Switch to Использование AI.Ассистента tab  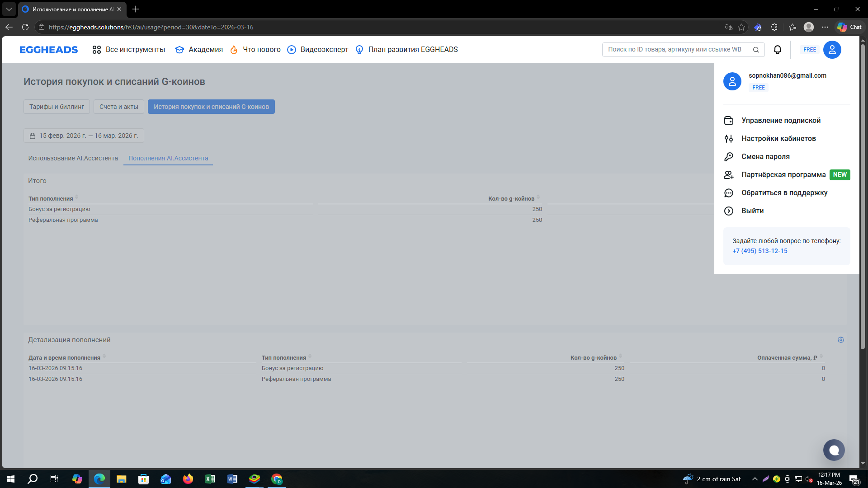coord(73,158)
